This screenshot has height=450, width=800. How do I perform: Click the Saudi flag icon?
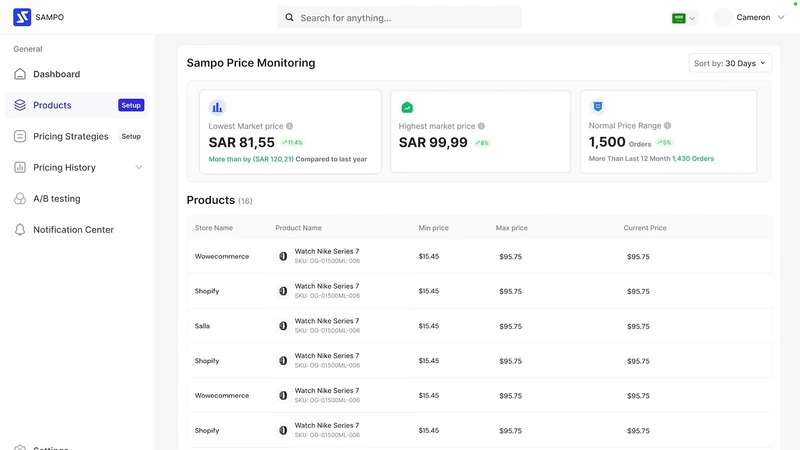pos(679,18)
